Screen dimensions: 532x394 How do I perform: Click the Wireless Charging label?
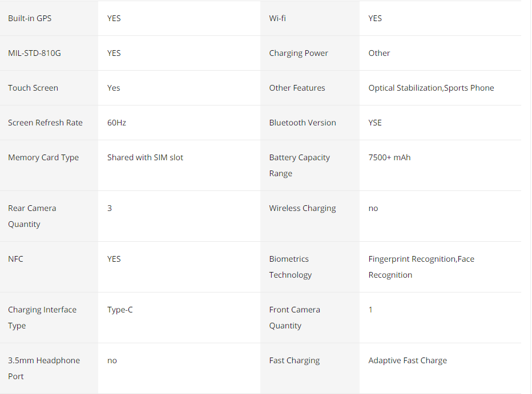[x=303, y=208]
